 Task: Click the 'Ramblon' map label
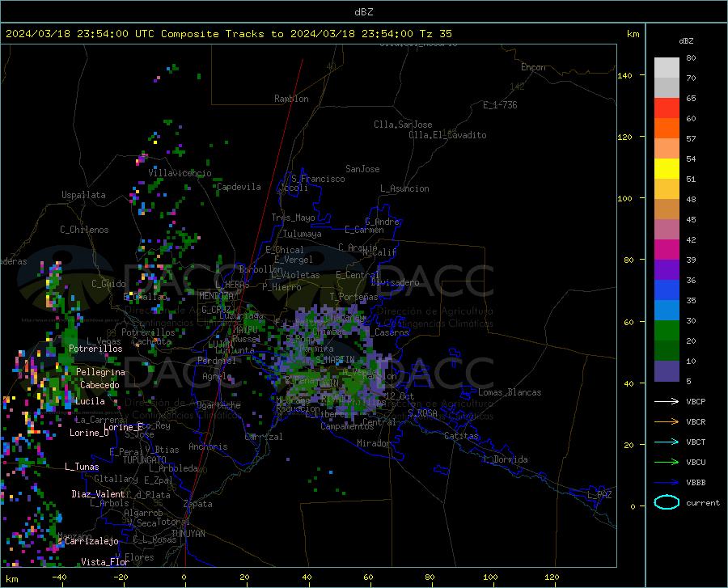tap(291, 99)
